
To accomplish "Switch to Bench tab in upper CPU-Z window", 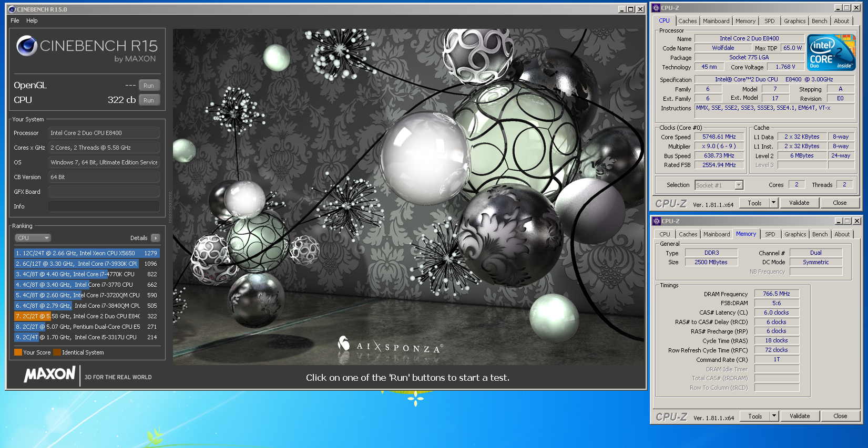I will pos(819,21).
